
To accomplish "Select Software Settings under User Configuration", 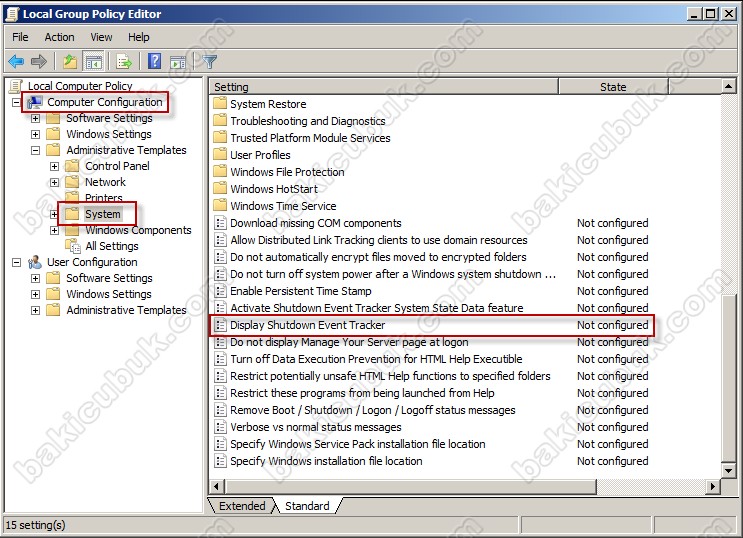I will 109,278.
